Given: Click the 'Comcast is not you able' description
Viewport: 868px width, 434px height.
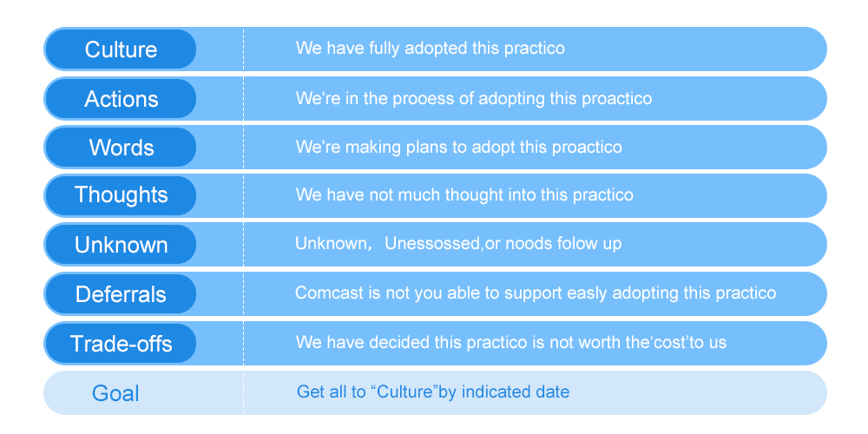Looking at the screenshot, I should [x=536, y=293].
